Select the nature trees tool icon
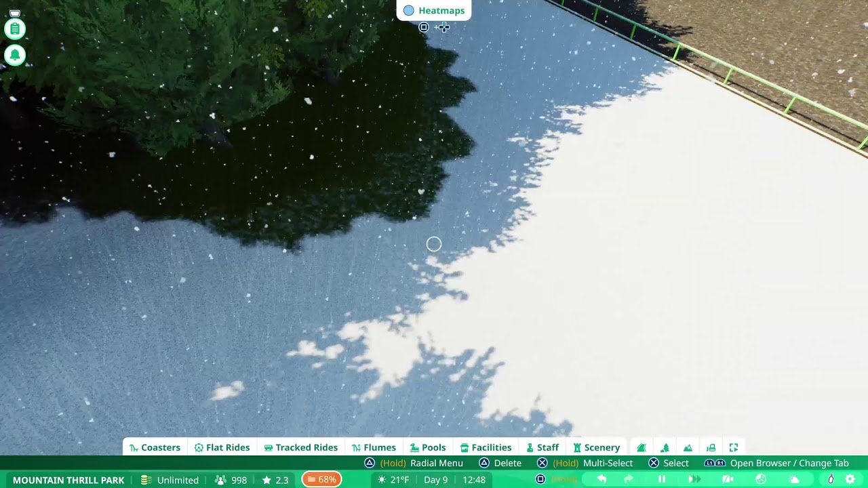Screen dimensions: 868x488 tap(665, 447)
